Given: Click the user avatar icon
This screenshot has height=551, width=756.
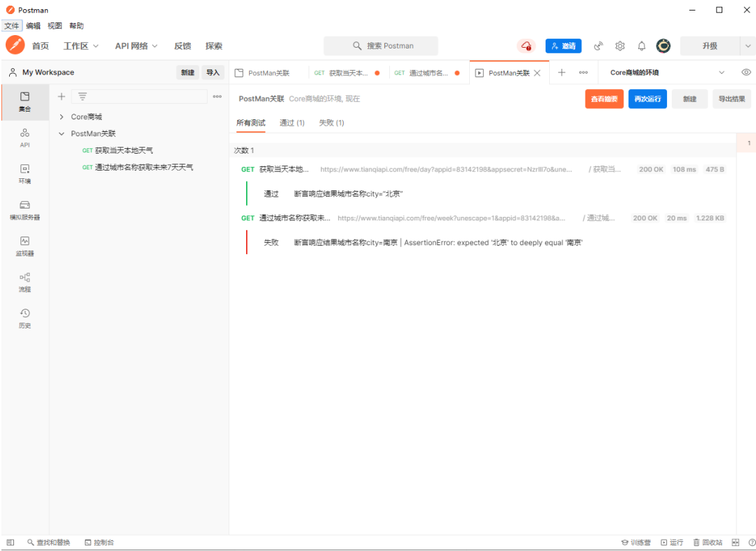Looking at the screenshot, I should pos(663,46).
